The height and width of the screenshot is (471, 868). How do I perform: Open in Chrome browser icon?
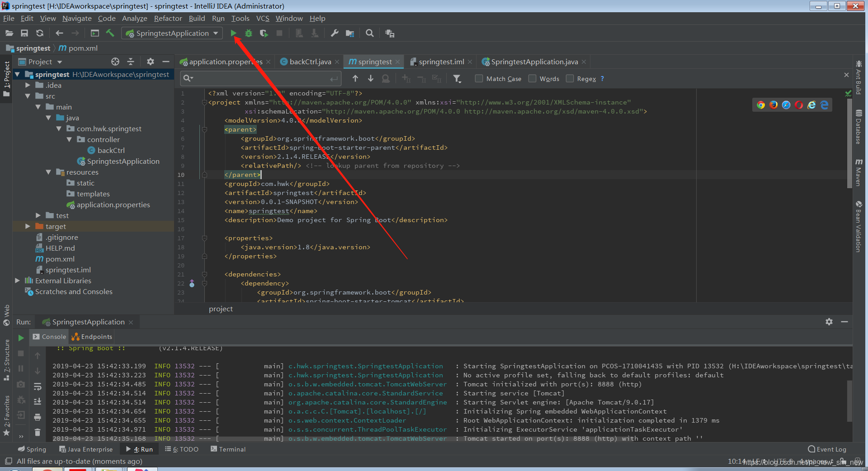(x=761, y=105)
